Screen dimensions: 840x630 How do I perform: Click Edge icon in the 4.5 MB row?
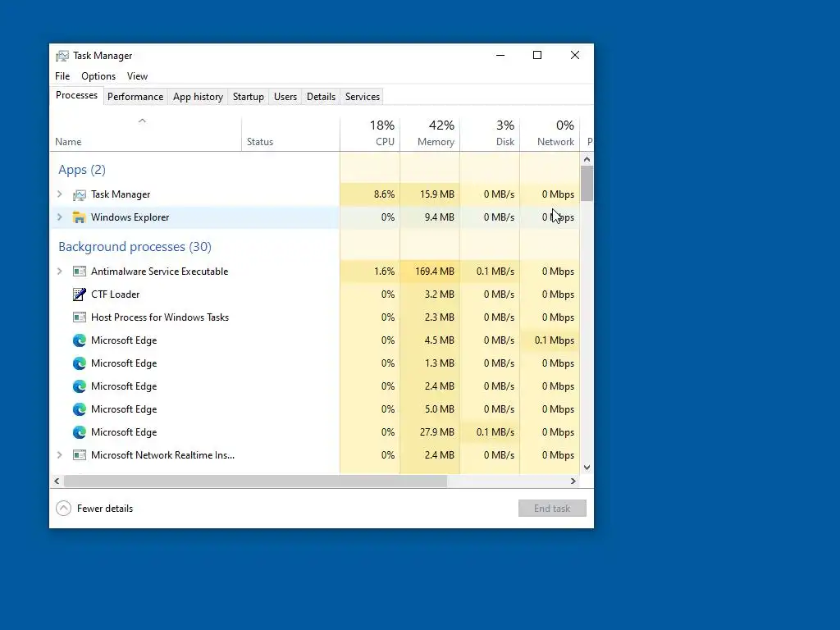tap(80, 340)
